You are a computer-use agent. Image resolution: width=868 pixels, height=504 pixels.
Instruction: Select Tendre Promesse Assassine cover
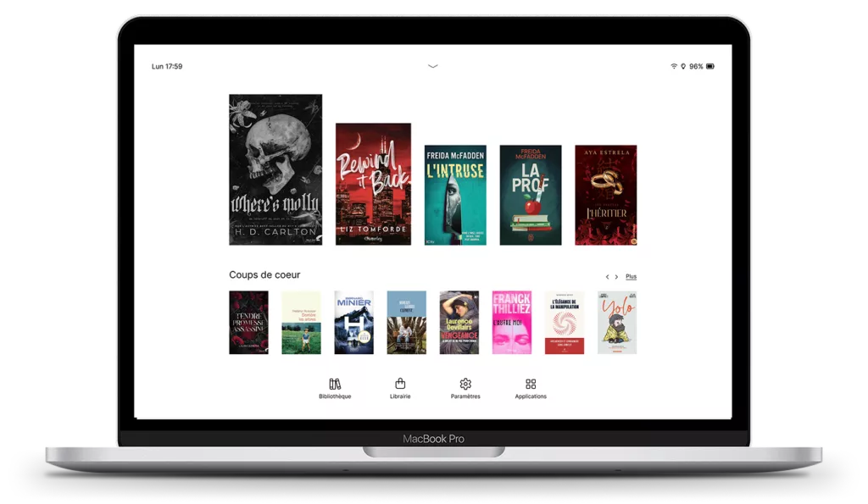pos(248,323)
